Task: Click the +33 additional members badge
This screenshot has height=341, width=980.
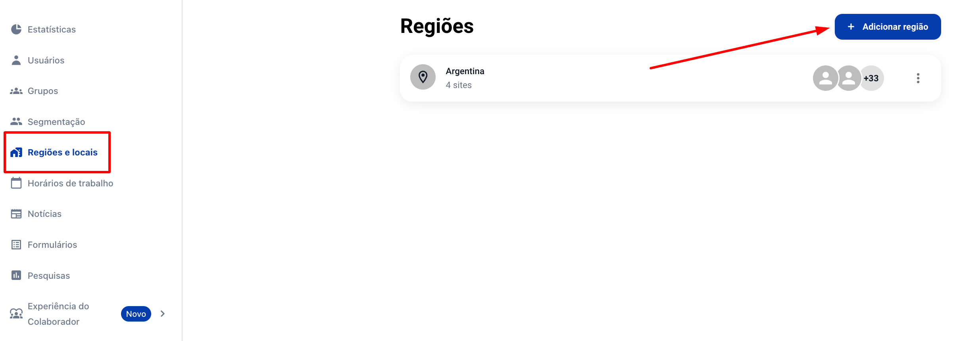Action: point(872,78)
